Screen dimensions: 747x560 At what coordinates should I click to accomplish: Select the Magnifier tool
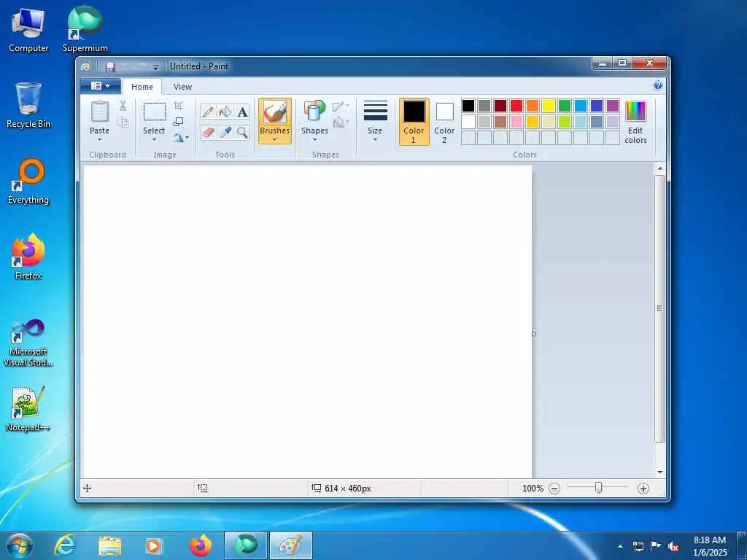[242, 133]
